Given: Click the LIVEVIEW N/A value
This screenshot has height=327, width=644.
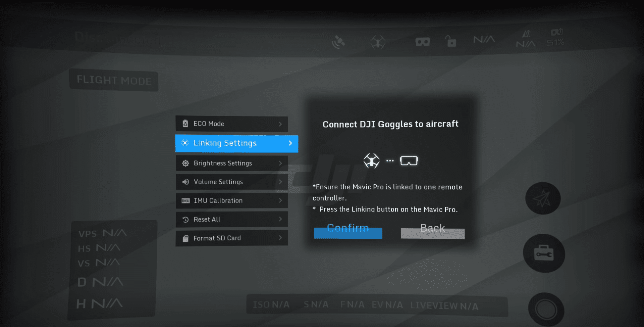Looking at the screenshot, I should 444,306.
